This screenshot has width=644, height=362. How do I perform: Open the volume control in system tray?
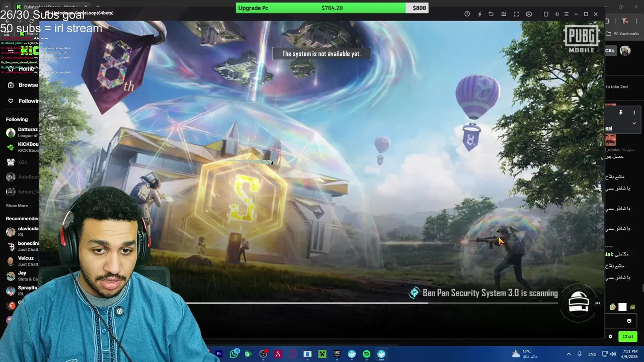613,354
